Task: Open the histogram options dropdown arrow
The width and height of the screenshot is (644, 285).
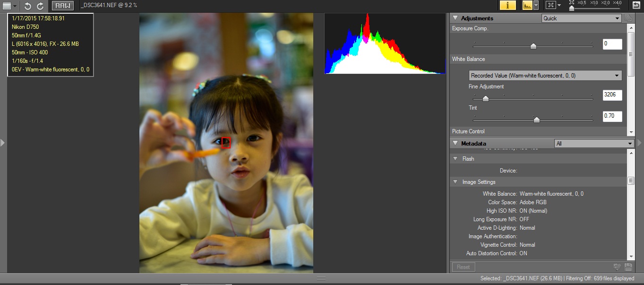Action: coord(536,5)
